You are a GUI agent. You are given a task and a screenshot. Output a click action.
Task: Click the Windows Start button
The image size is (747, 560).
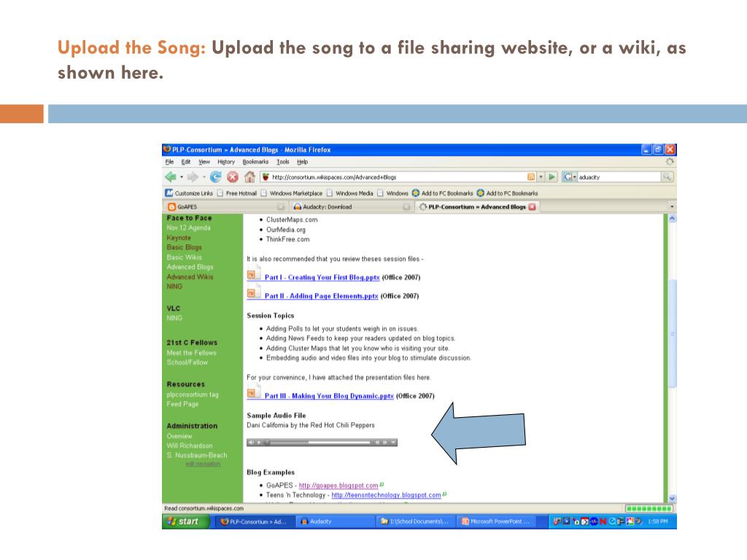[186, 521]
